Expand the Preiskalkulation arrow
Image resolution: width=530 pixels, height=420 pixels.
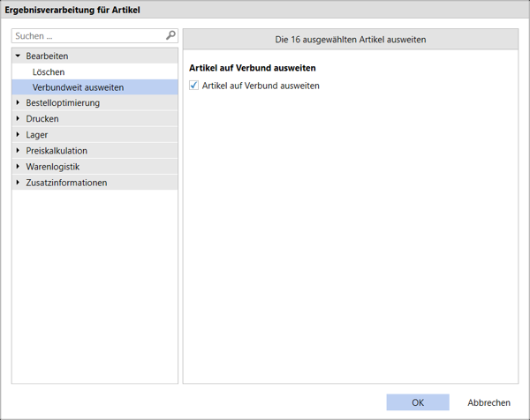coord(18,151)
